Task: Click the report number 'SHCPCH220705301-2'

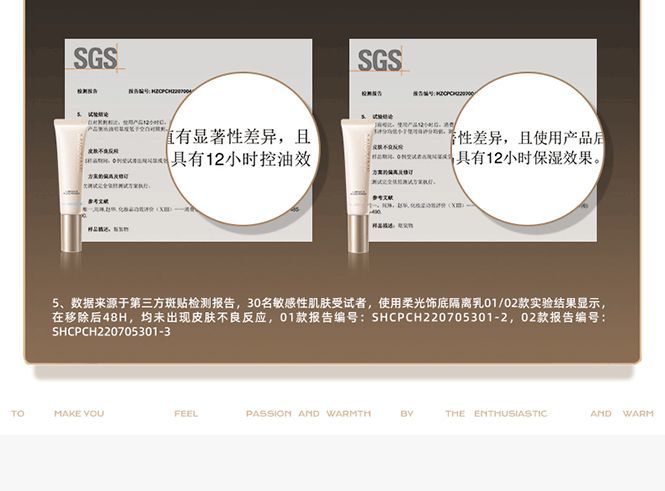Action: coord(439,318)
